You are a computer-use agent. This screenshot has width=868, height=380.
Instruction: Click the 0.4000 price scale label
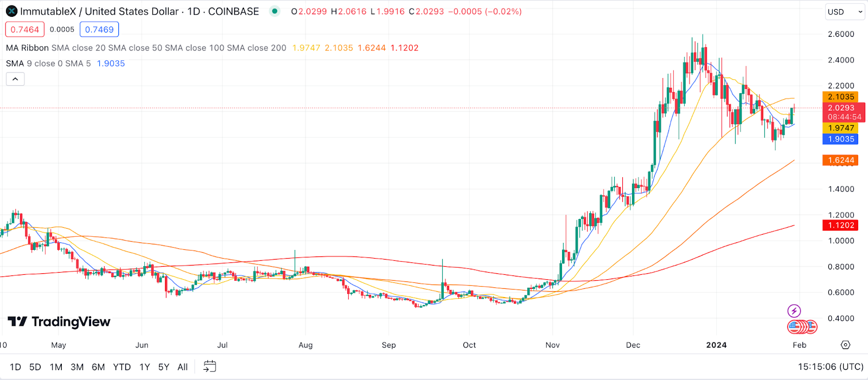[x=841, y=318]
